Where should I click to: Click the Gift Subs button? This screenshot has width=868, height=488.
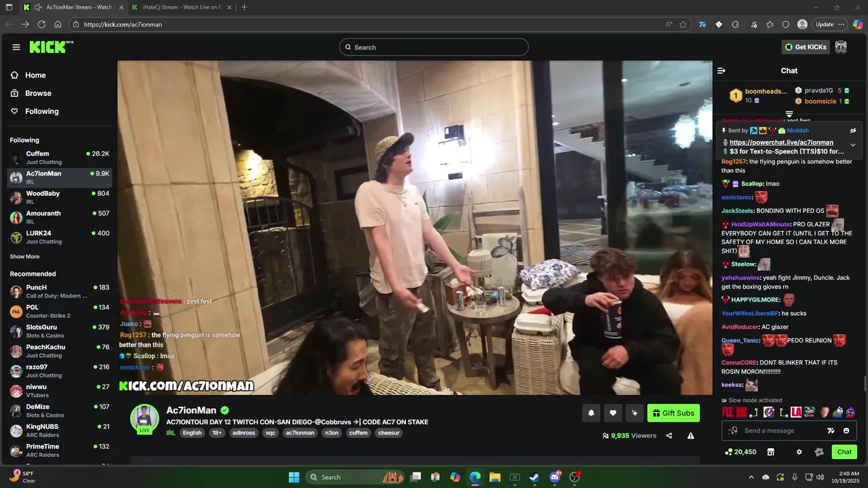tap(673, 413)
